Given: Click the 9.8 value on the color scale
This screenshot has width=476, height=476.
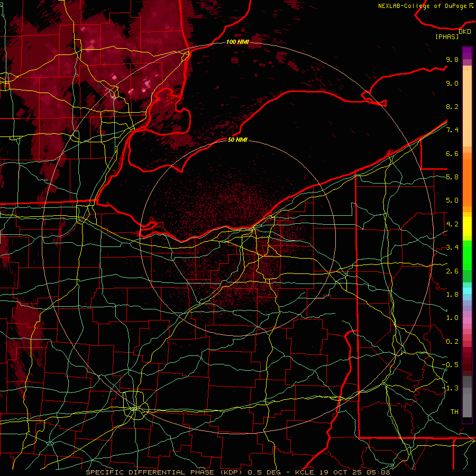Looking at the screenshot, I should (x=452, y=59).
